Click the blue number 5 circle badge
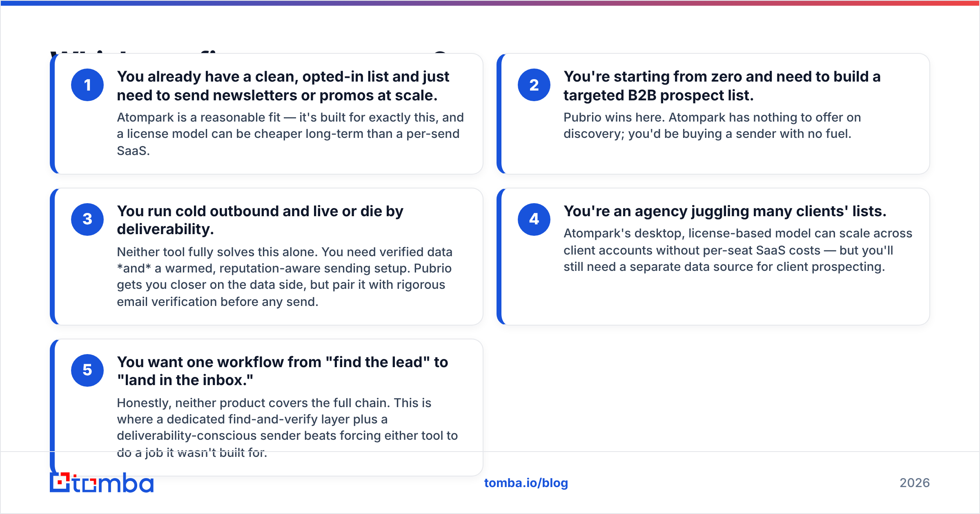Image resolution: width=980 pixels, height=514 pixels. pyautogui.click(x=87, y=370)
